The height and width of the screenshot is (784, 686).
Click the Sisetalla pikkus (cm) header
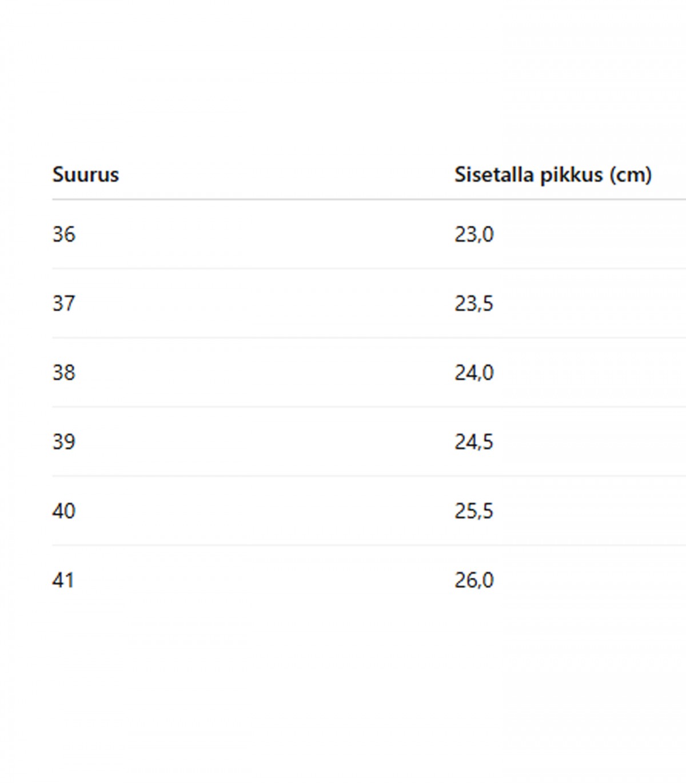pos(553,174)
